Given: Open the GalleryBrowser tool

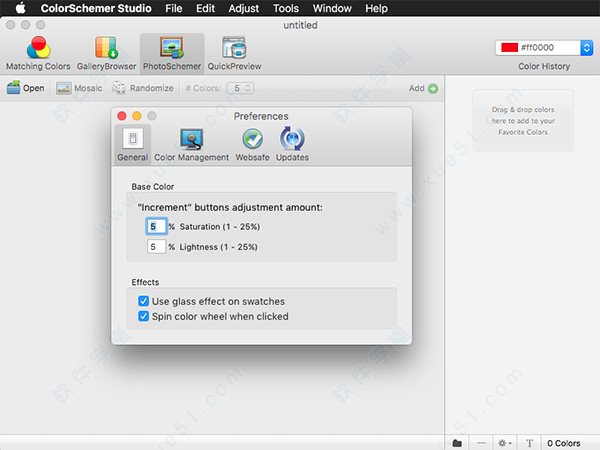Looking at the screenshot, I should (106, 54).
